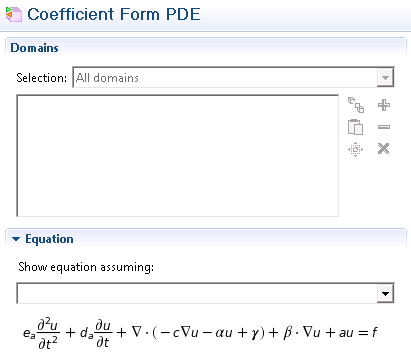411x364 pixels.
Task: Click the Zoom to Selection icon
Action: [355, 149]
